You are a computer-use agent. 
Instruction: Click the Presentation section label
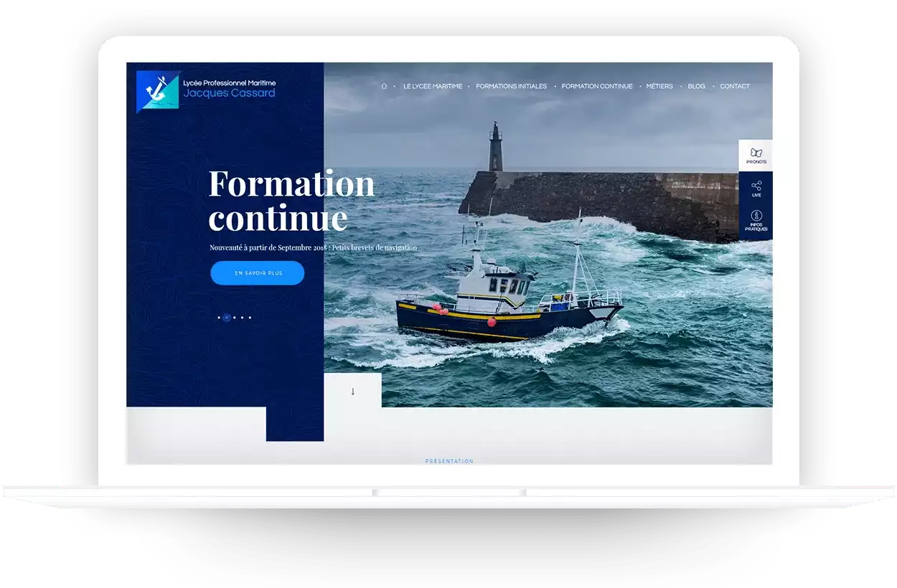[x=449, y=461]
